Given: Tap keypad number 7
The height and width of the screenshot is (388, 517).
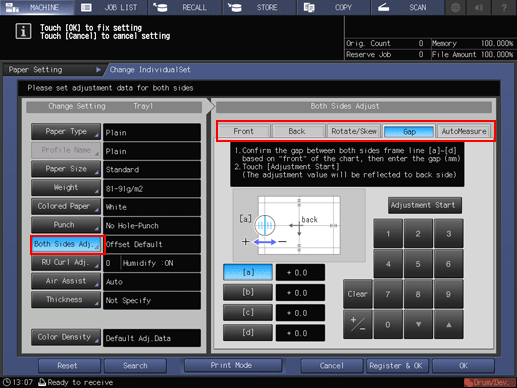Looking at the screenshot, I should pos(388,294).
